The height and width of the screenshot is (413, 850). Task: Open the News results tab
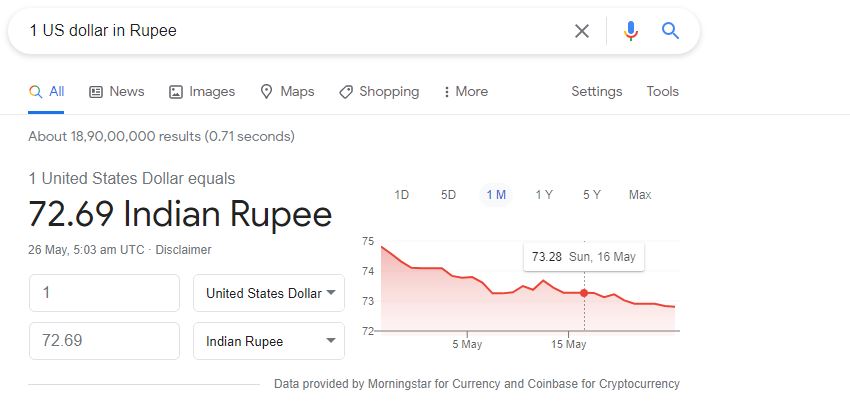[x=117, y=91]
